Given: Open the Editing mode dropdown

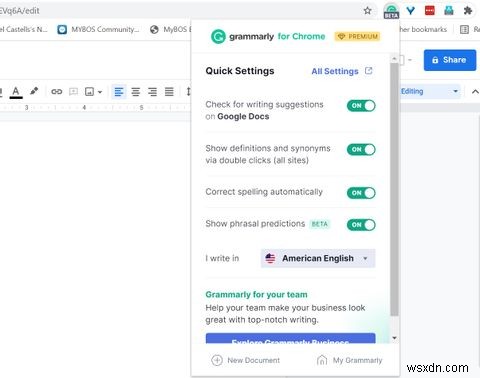Looking at the screenshot, I should (430, 91).
